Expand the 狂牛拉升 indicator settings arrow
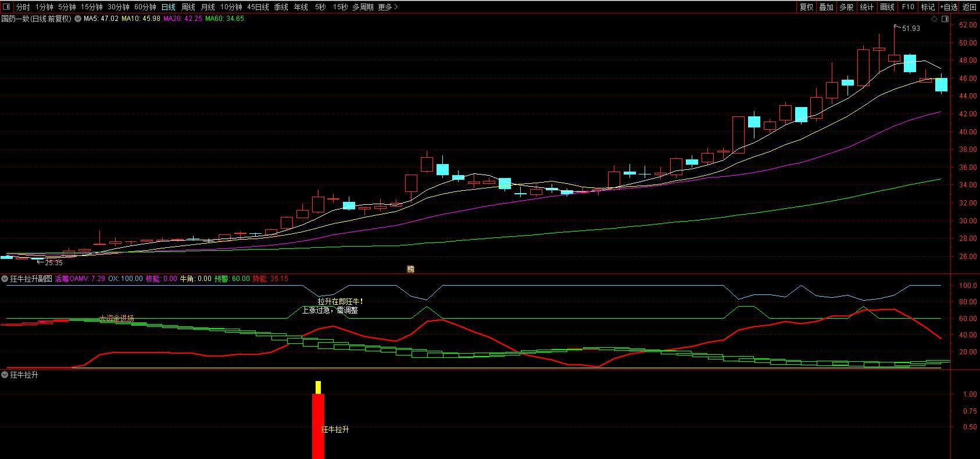Screen dimensions: 980x459 pos(5,375)
